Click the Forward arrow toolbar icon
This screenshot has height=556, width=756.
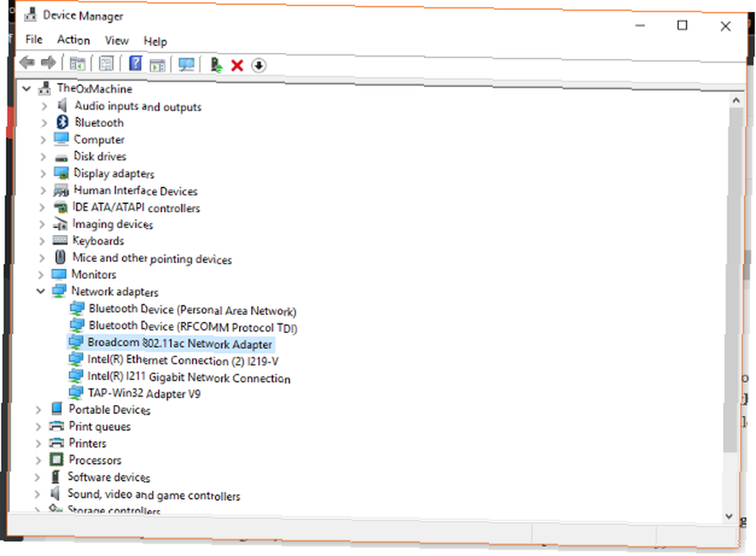48,63
